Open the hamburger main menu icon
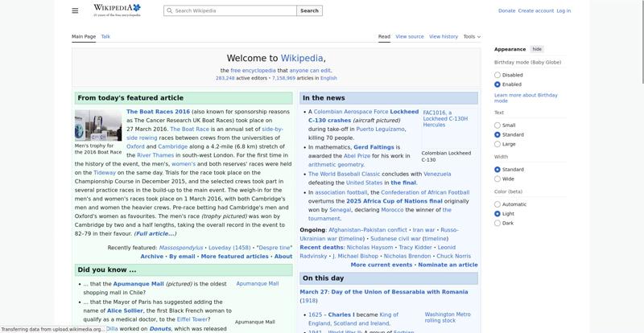644x333 pixels. [x=75, y=10]
